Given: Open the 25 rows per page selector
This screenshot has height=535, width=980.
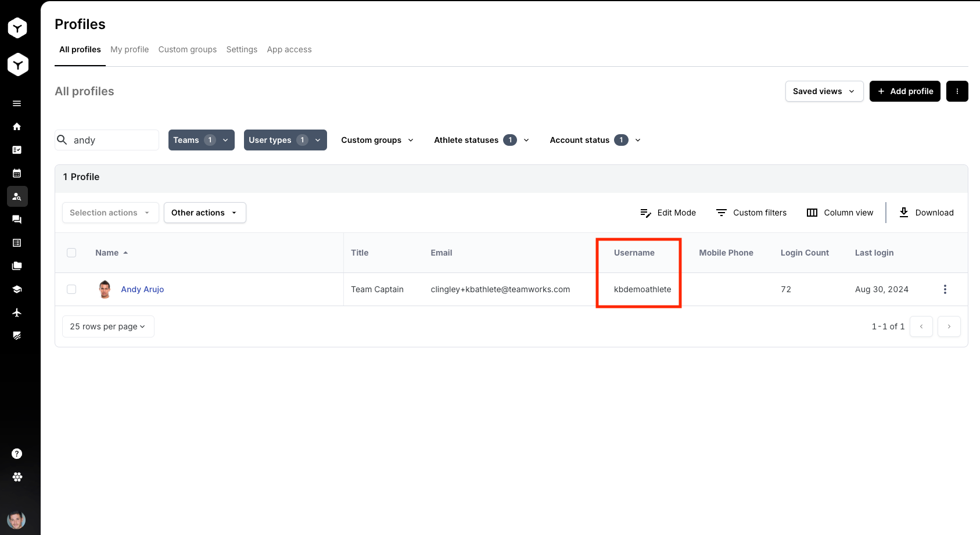Looking at the screenshot, I should [107, 326].
